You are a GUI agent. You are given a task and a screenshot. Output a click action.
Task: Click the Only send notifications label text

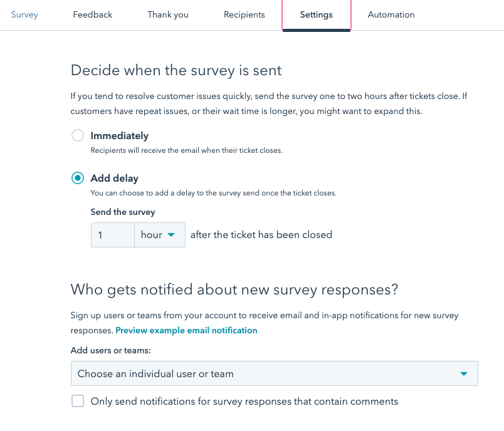pos(244,402)
